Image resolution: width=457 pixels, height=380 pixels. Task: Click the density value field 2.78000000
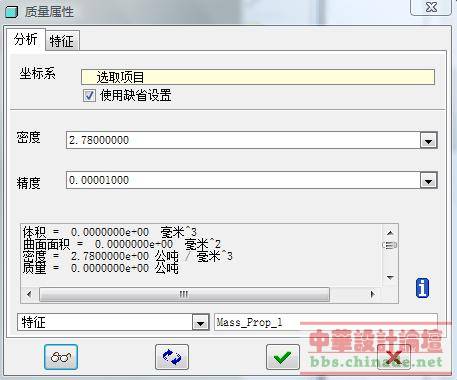pyautogui.click(x=243, y=140)
